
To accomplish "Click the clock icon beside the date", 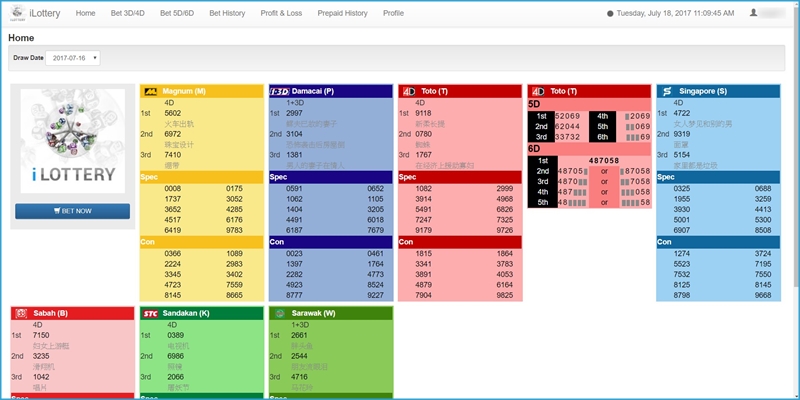I will 610,14.
